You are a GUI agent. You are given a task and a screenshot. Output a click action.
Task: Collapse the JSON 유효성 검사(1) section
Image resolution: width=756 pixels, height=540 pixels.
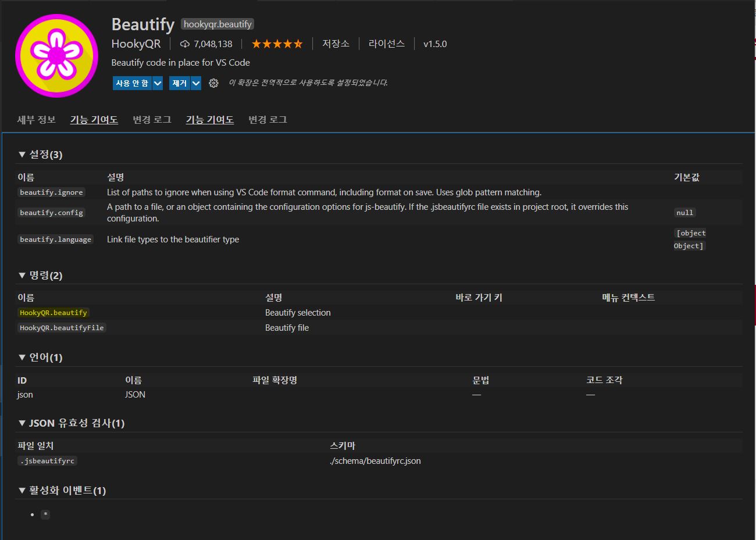tap(72, 423)
